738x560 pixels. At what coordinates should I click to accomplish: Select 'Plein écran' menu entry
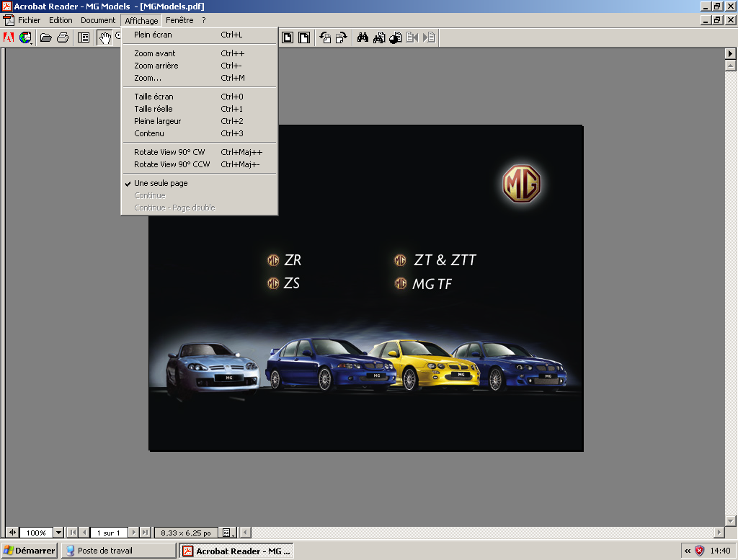199,35
